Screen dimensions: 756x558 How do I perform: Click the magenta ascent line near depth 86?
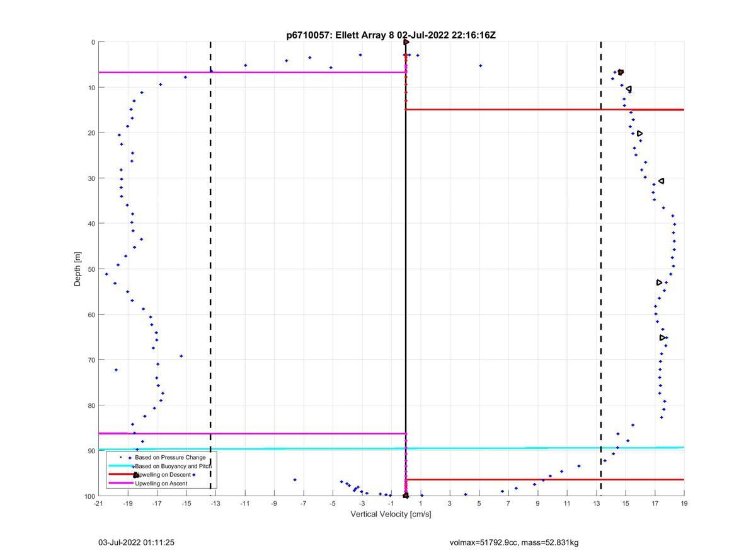click(252, 433)
